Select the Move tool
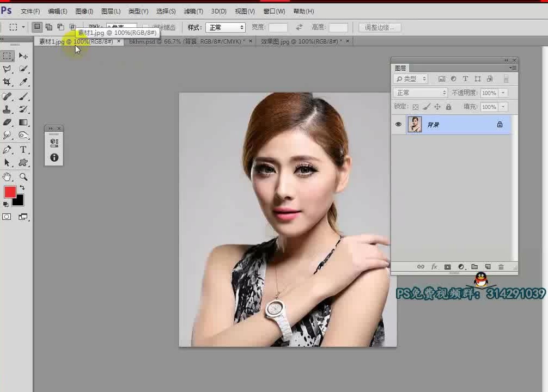548x392 pixels. pos(23,56)
